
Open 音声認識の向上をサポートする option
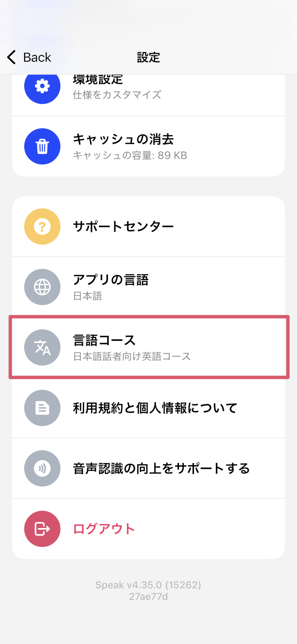(161, 468)
